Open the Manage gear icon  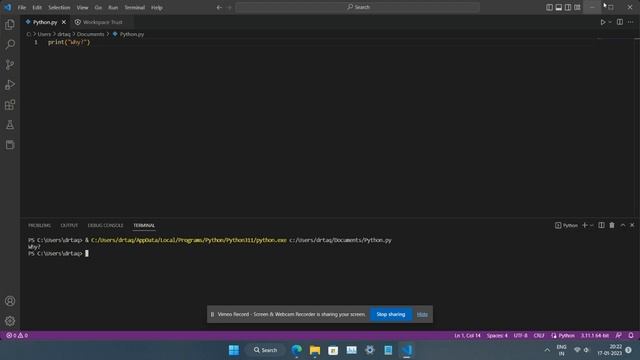pyautogui.click(x=10, y=321)
